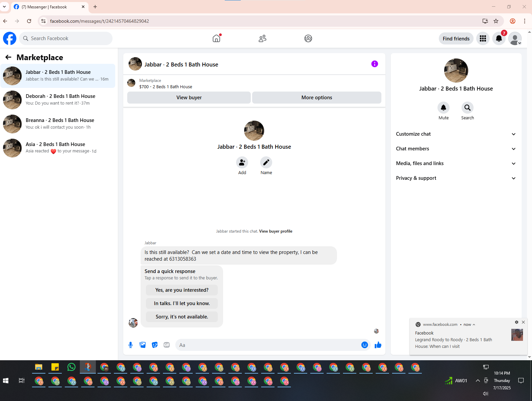The image size is (532, 401).
Task: Bookmark this page with star icon
Action: [496, 21]
